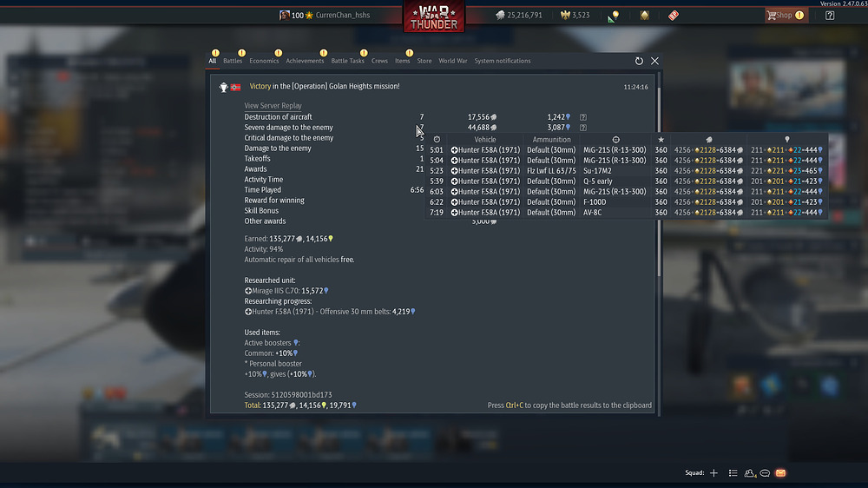
Task: Click the War Thunder logo
Action: [x=434, y=16]
